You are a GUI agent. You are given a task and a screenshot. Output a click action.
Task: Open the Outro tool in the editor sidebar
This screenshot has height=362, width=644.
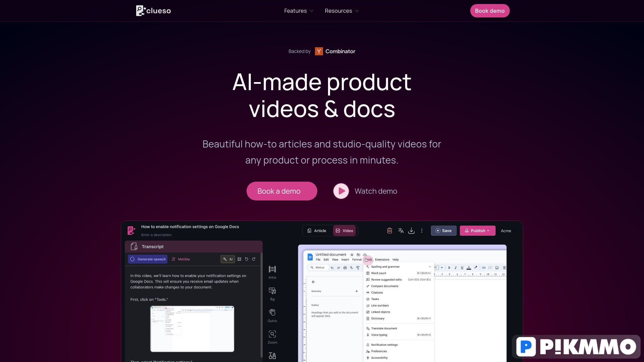(272, 315)
